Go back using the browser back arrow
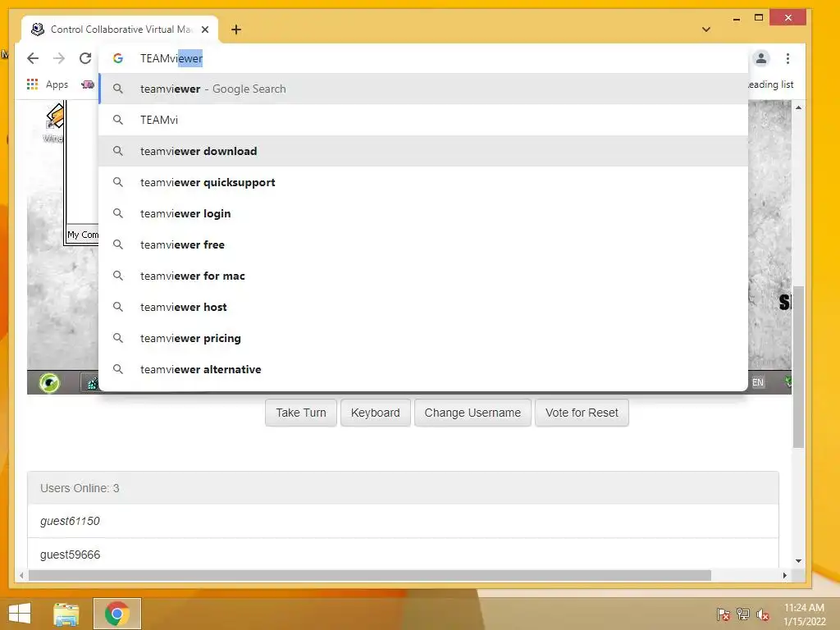This screenshot has height=630, width=840. coord(33,58)
